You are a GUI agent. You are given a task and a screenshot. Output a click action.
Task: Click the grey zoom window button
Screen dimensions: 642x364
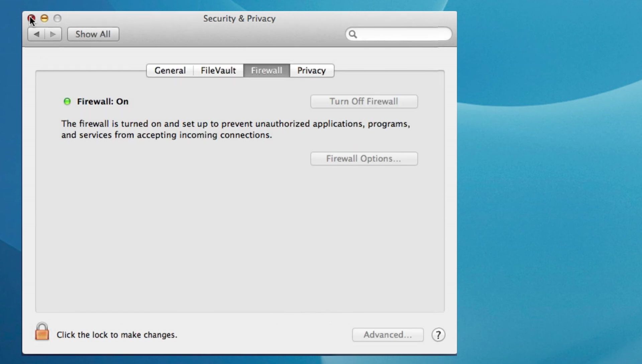coord(58,18)
